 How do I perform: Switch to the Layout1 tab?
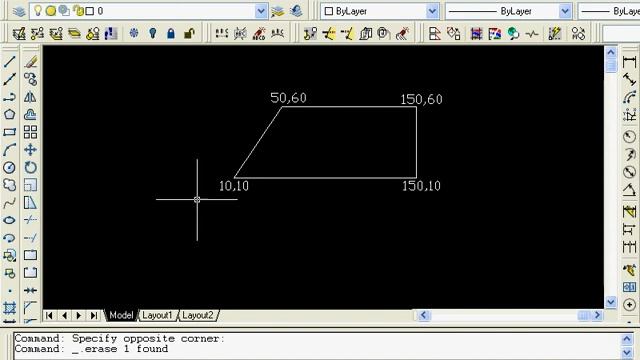click(x=157, y=315)
